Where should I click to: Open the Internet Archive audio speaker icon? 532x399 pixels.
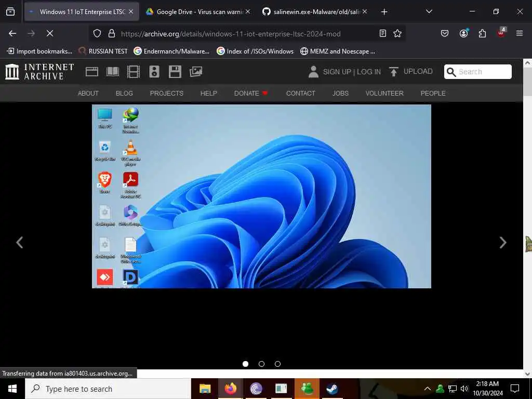tap(154, 72)
